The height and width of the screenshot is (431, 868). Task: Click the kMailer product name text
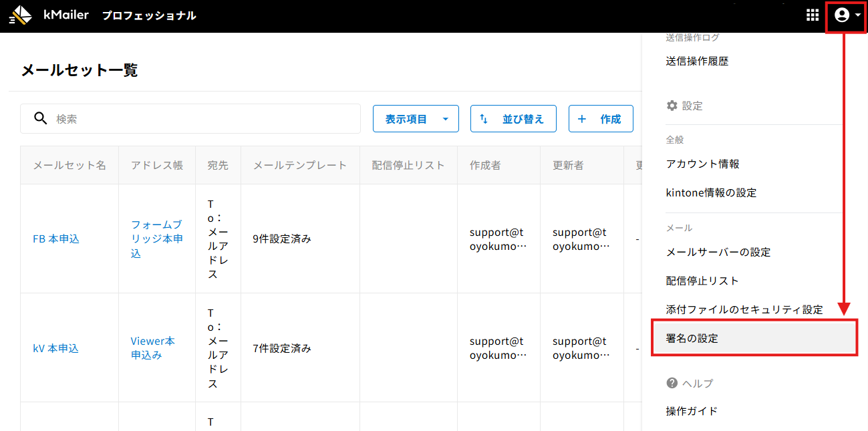point(66,15)
